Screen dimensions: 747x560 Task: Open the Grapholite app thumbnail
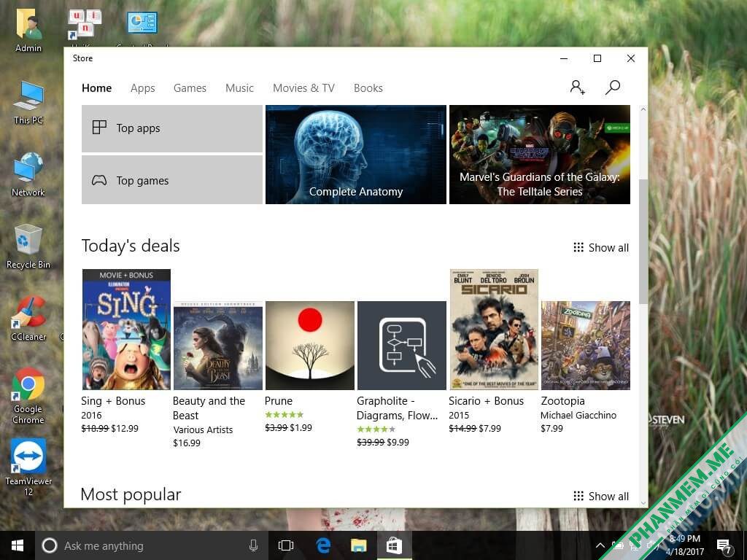pyautogui.click(x=402, y=346)
